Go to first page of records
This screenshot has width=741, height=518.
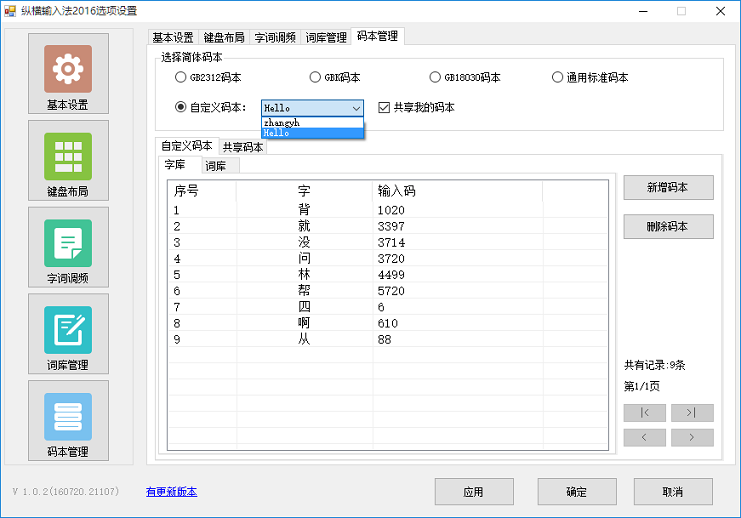coord(645,413)
